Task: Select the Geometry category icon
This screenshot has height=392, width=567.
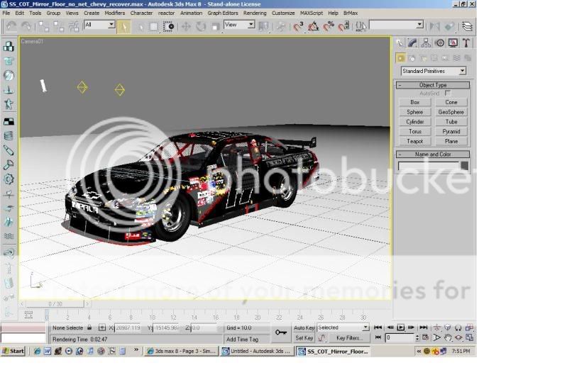Action: pos(401,58)
